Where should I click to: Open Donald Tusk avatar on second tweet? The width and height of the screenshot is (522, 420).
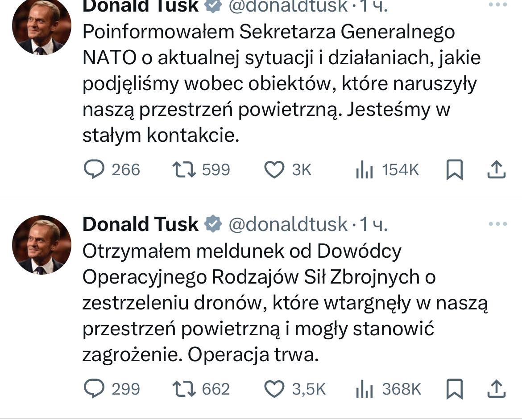(x=41, y=245)
